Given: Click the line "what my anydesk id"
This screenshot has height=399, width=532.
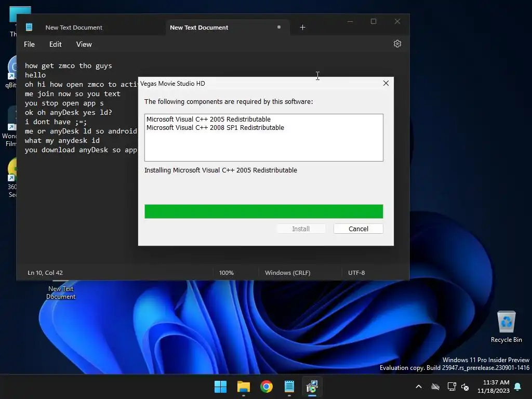Looking at the screenshot, I should [62, 140].
